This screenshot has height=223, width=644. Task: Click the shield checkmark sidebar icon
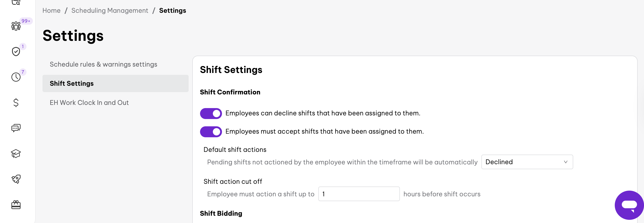pos(16,52)
